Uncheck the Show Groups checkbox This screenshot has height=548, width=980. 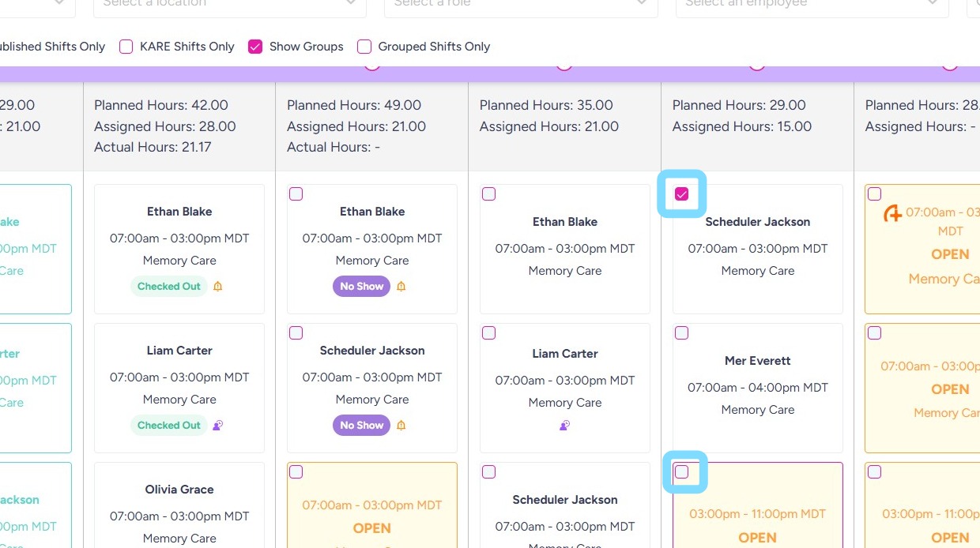[255, 47]
